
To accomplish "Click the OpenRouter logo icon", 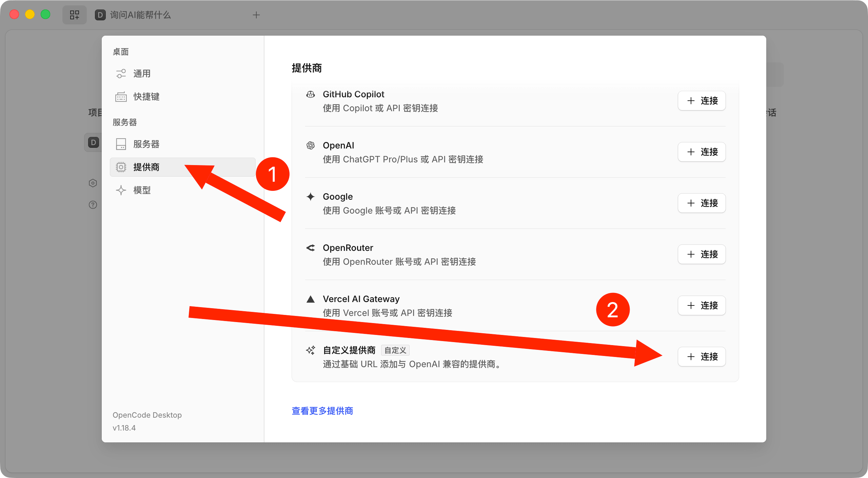I will 311,248.
